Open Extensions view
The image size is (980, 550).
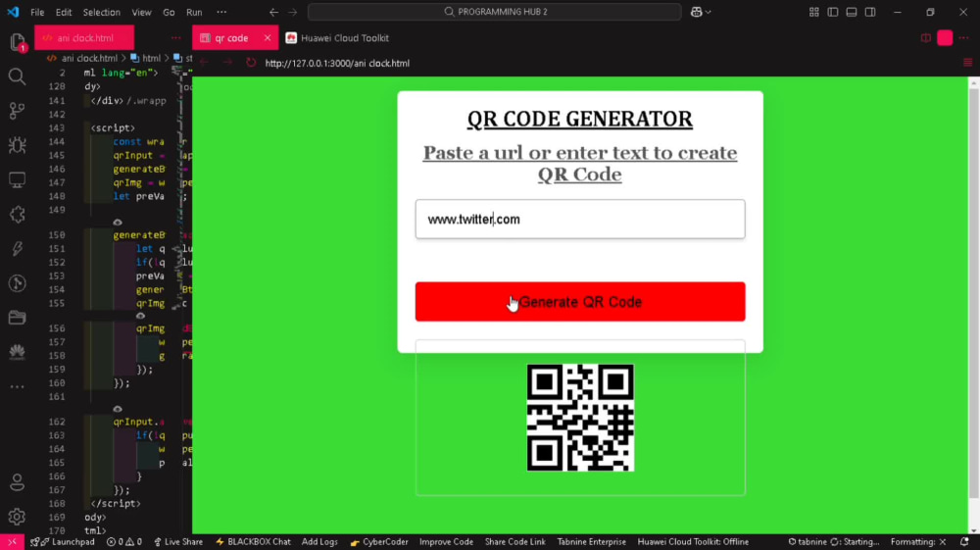point(18,215)
